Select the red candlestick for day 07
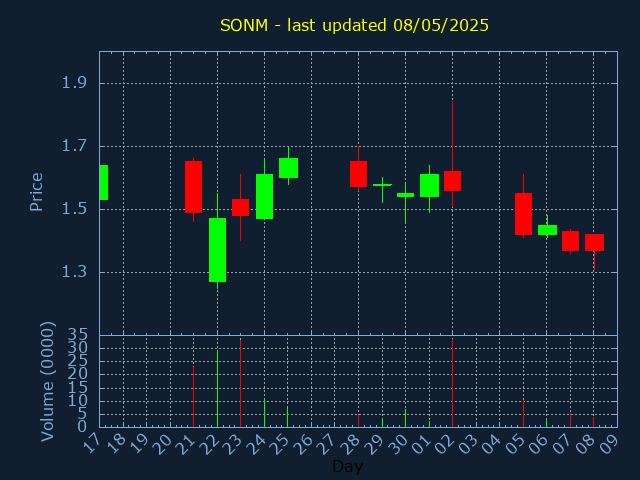 [x=570, y=241]
